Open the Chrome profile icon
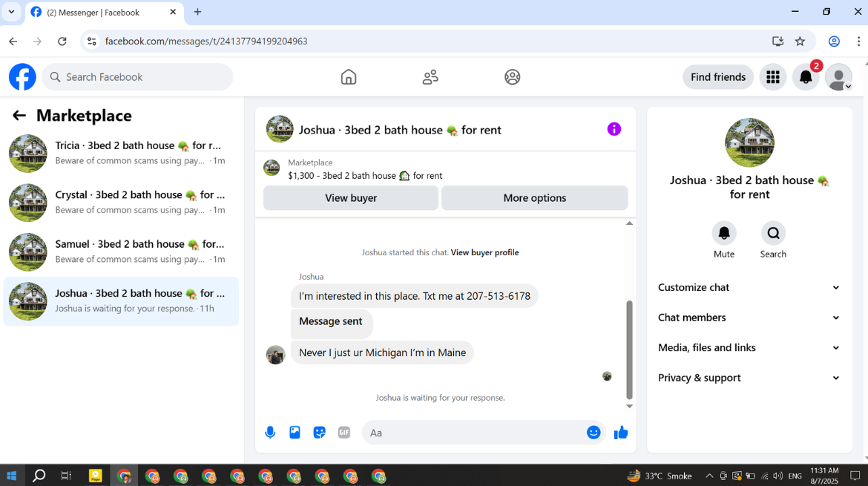This screenshot has height=486, width=868. pyautogui.click(x=834, y=41)
